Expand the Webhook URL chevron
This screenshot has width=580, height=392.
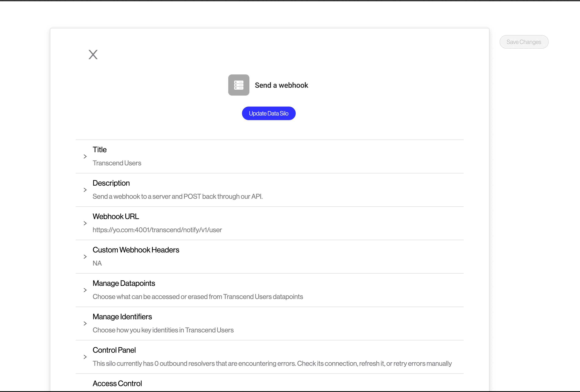(x=85, y=223)
